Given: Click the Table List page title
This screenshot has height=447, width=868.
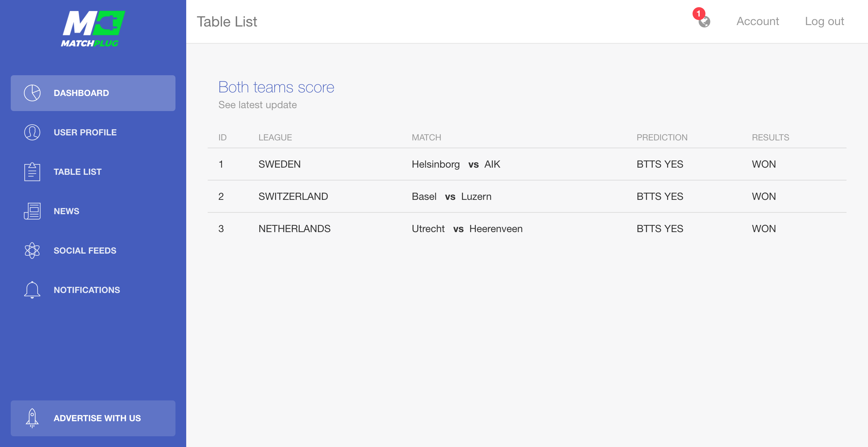Looking at the screenshot, I should 227,22.
